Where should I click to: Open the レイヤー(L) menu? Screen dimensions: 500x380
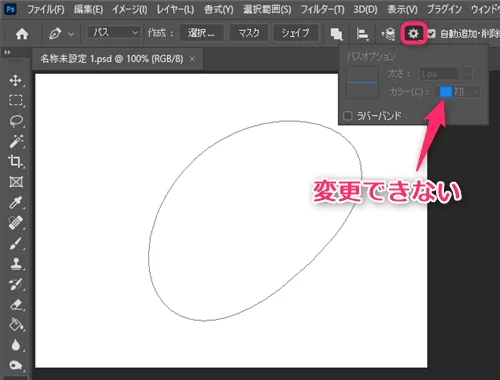tap(175, 9)
